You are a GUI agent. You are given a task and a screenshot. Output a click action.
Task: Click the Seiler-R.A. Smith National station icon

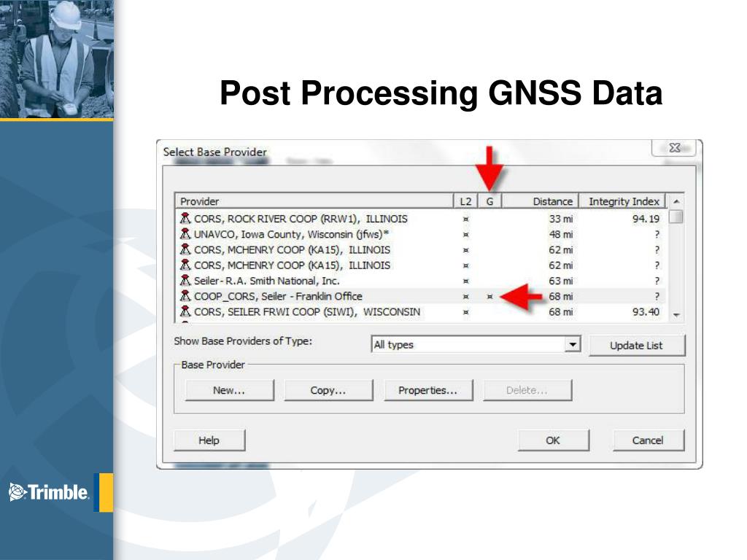pyautogui.click(x=185, y=281)
